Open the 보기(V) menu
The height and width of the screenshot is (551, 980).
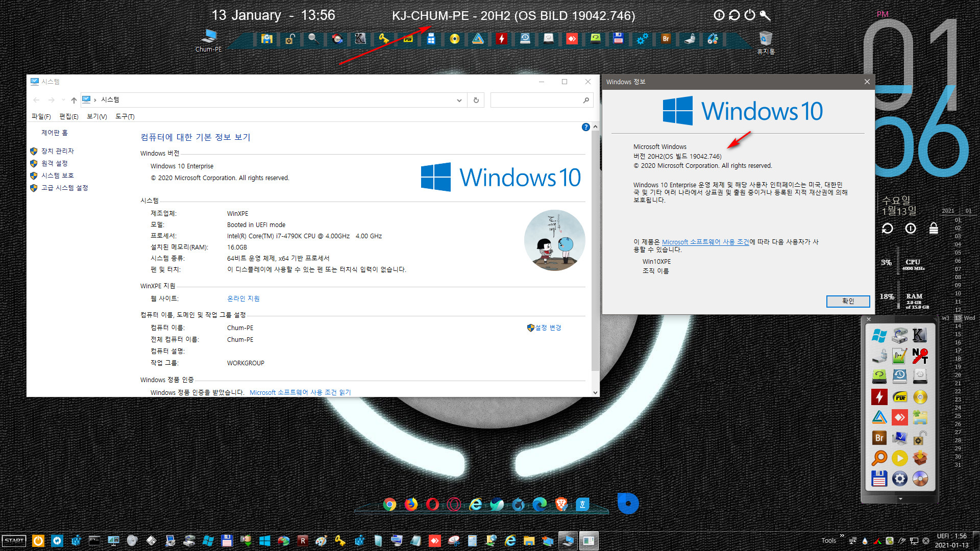click(x=96, y=116)
